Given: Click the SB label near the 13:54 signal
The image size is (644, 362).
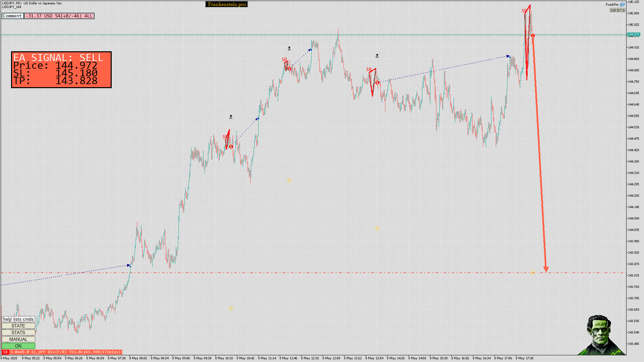Looking at the screenshot, I should [x=369, y=69].
